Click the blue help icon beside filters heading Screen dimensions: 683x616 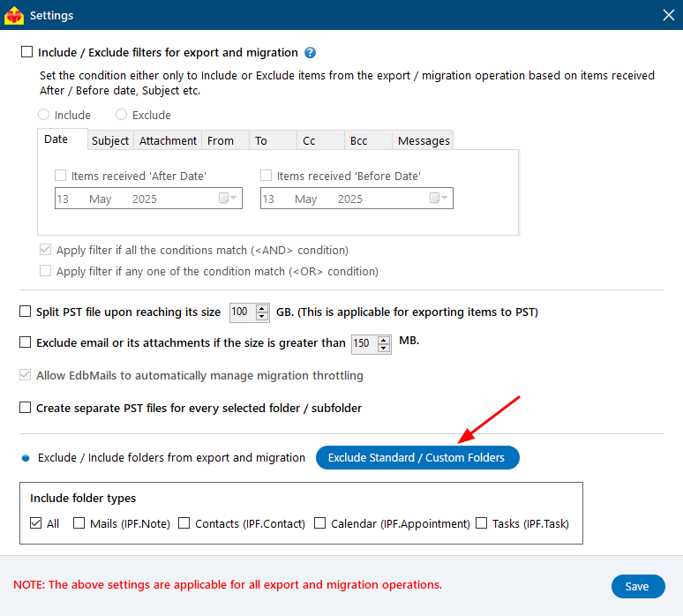tap(310, 53)
